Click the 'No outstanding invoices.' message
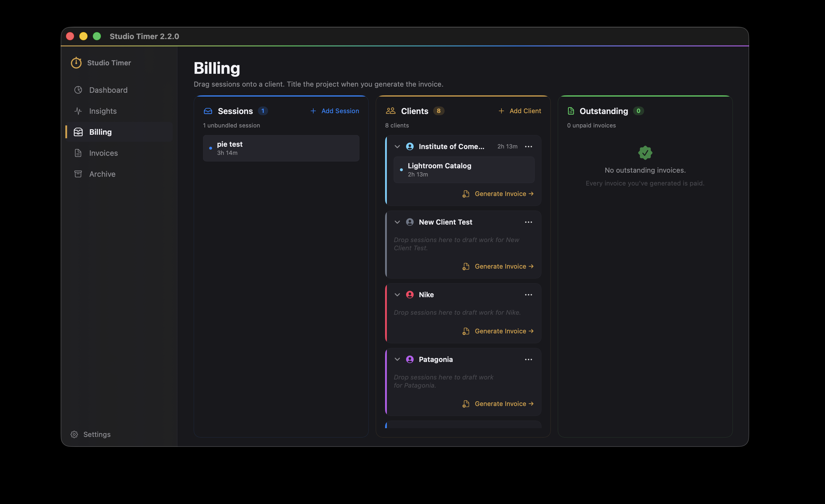The height and width of the screenshot is (504, 825). 645,170
